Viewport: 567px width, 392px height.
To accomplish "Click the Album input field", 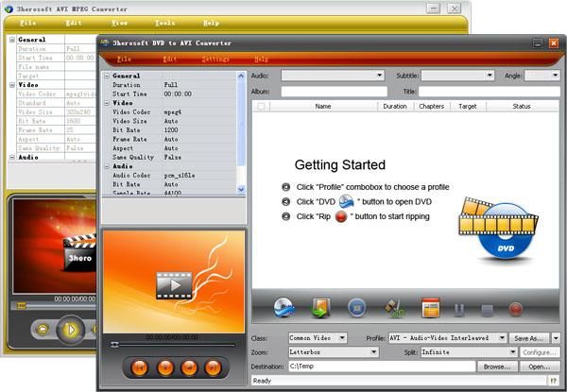I will click(335, 92).
